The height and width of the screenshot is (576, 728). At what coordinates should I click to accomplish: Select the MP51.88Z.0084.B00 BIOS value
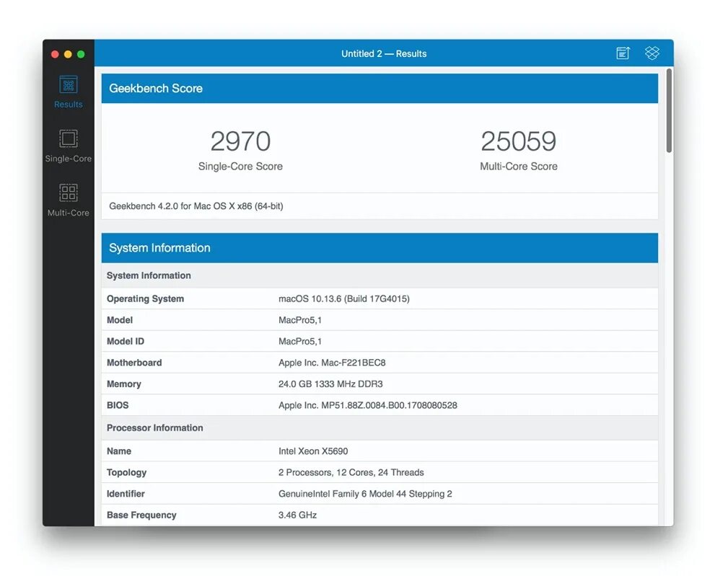pyautogui.click(x=368, y=405)
